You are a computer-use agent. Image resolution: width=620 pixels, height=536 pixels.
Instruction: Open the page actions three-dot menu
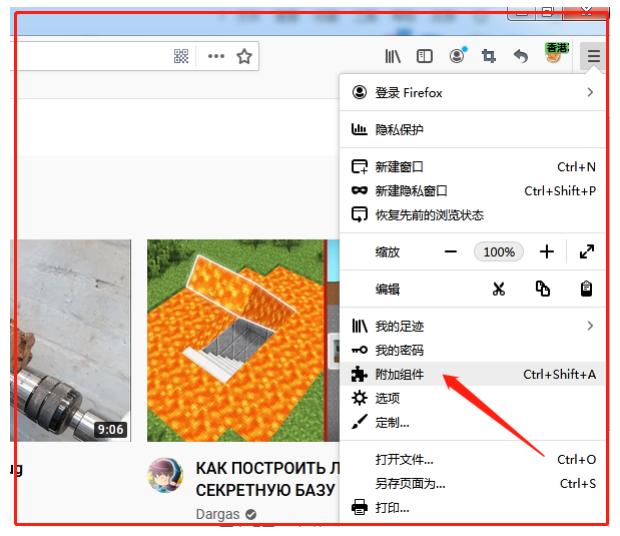click(216, 56)
